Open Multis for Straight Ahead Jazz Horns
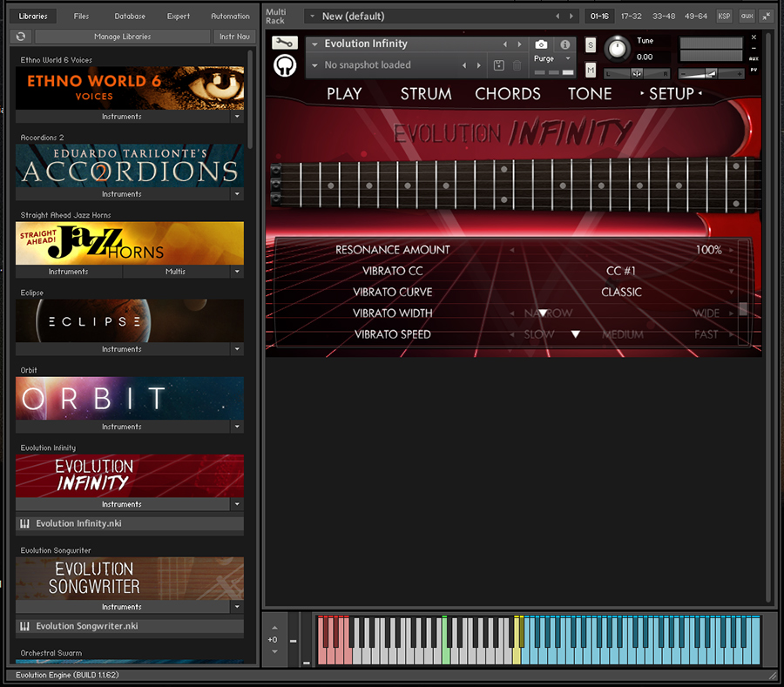Screen dimensions: 784x687 coord(175,272)
